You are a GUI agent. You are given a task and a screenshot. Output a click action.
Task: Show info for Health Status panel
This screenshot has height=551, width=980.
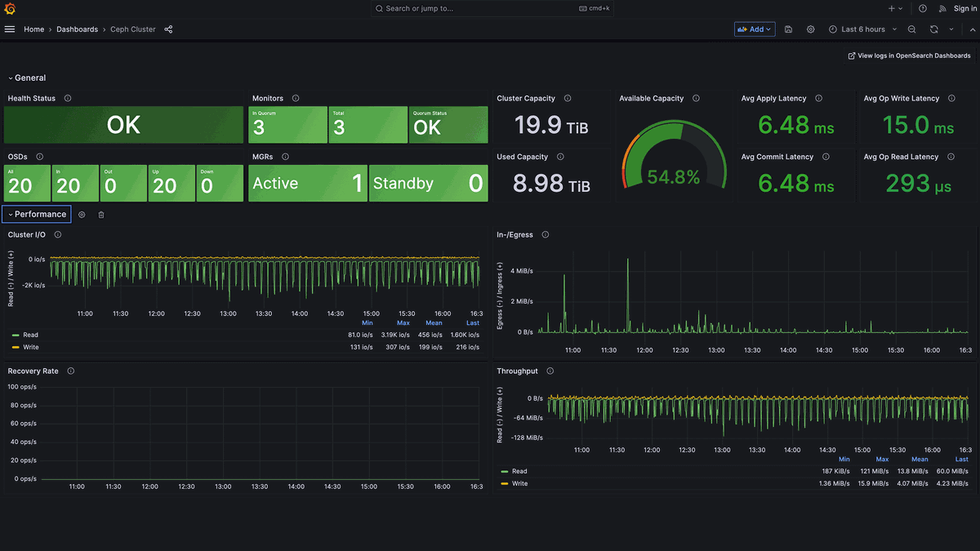68,99
